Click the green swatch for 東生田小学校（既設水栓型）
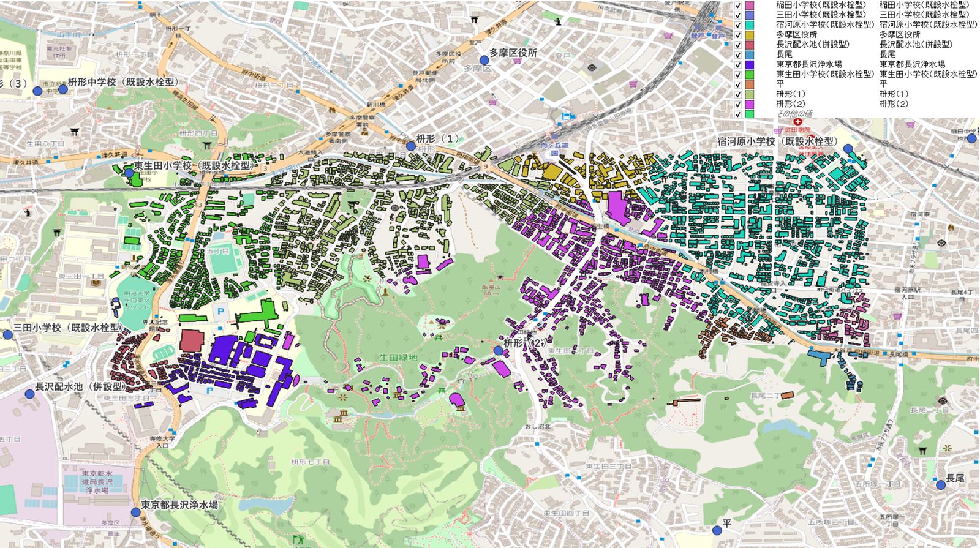This screenshot has width=980, height=548. click(750, 74)
